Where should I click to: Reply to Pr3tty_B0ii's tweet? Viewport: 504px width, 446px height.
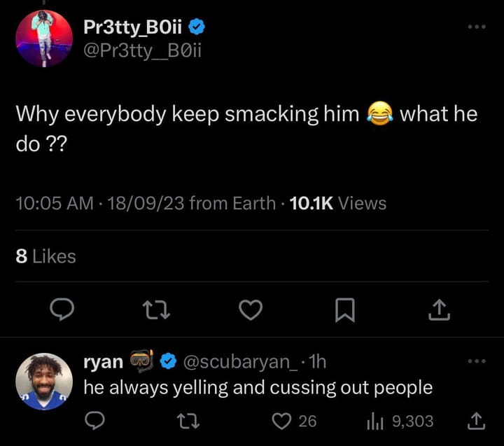pos(62,309)
